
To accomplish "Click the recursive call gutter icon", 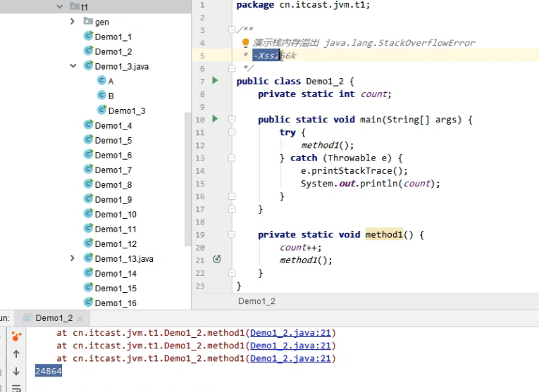I will point(217,259).
